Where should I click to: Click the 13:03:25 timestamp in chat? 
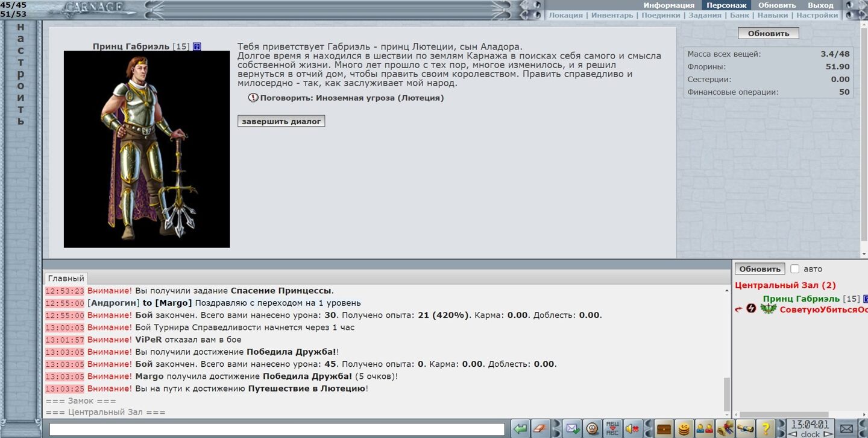[x=65, y=389]
